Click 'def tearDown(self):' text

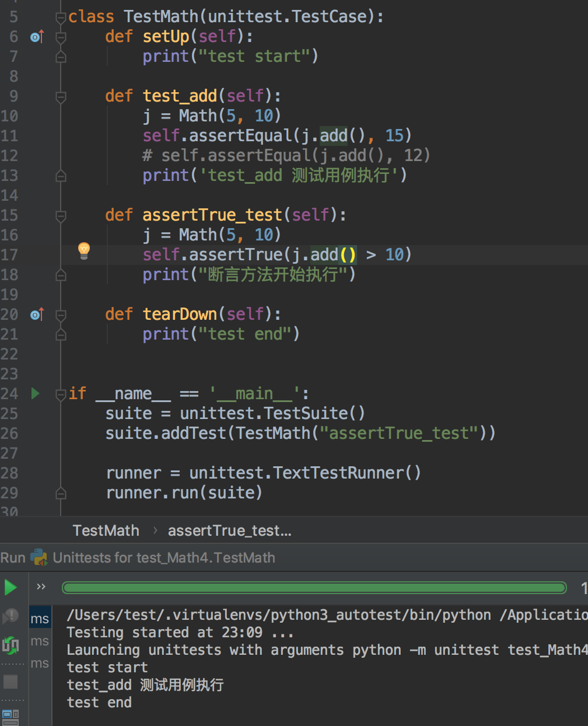tap(193, 314)
